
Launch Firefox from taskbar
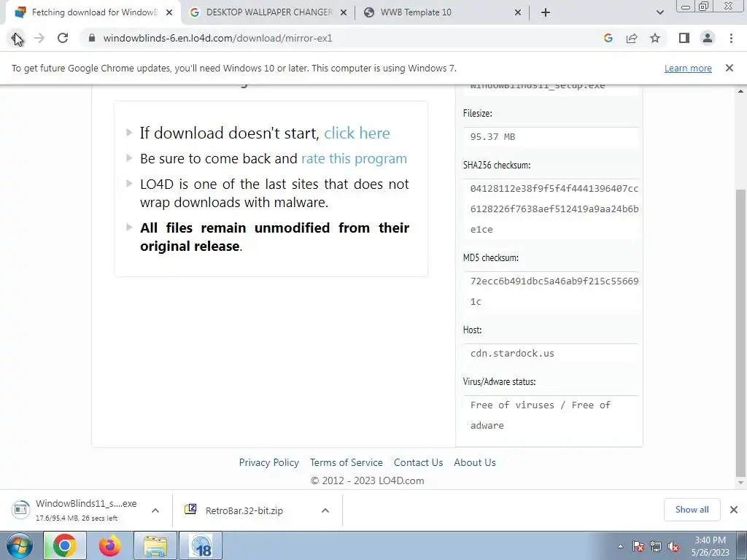click(110, 545)
